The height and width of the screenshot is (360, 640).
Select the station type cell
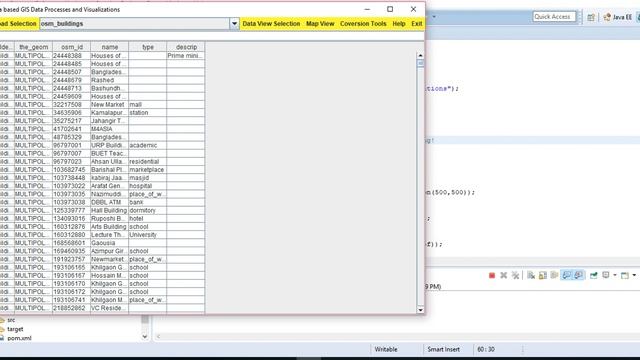pos(147,113)
